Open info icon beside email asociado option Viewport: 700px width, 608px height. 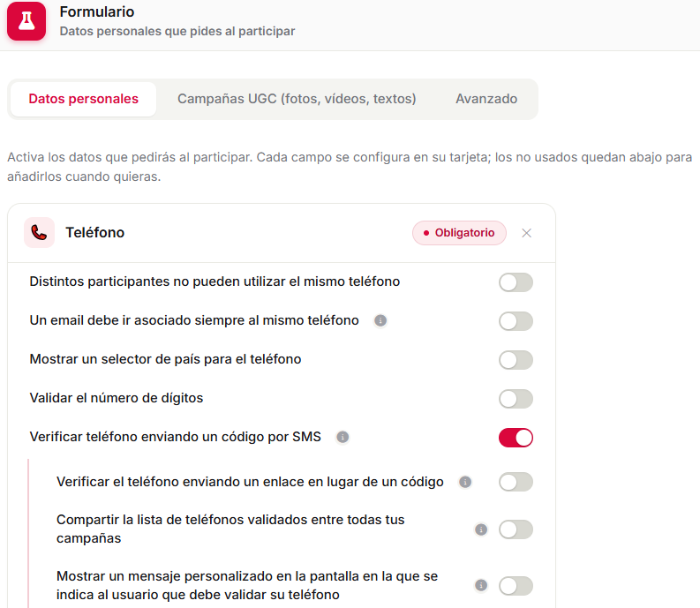click(380, 320)
